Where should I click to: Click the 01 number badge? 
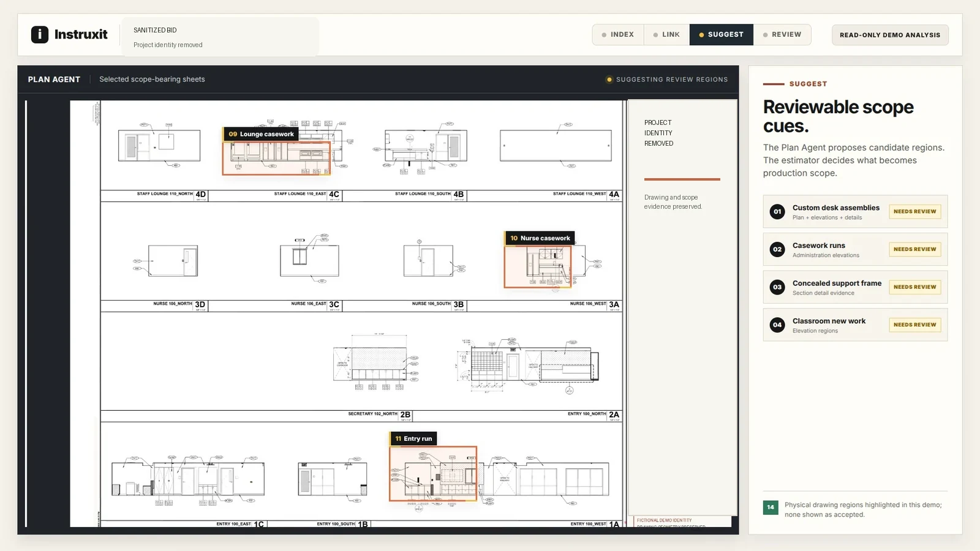777,212
